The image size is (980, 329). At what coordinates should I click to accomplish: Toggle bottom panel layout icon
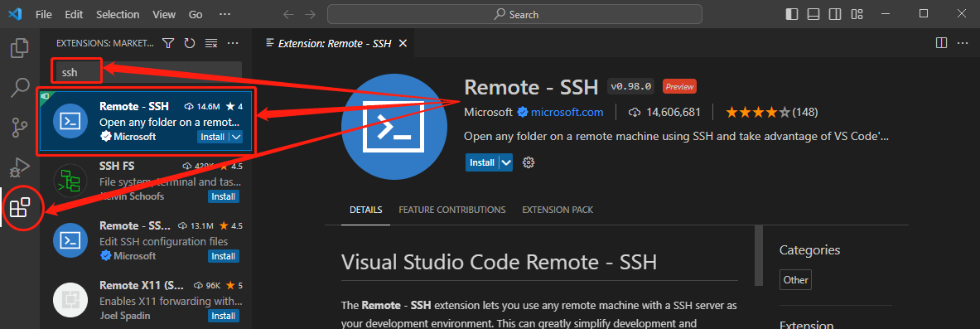click(813, 14)
